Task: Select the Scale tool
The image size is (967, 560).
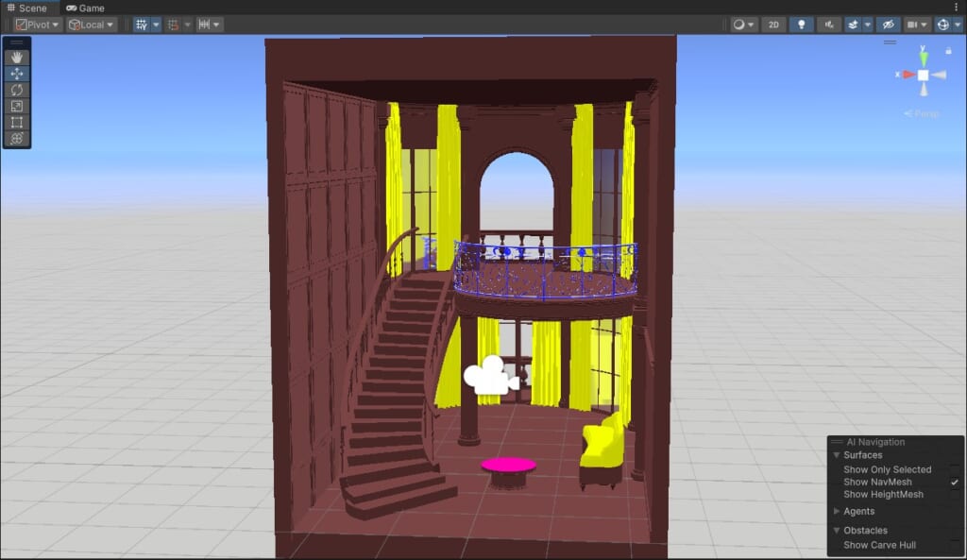Action: point(17,106)
